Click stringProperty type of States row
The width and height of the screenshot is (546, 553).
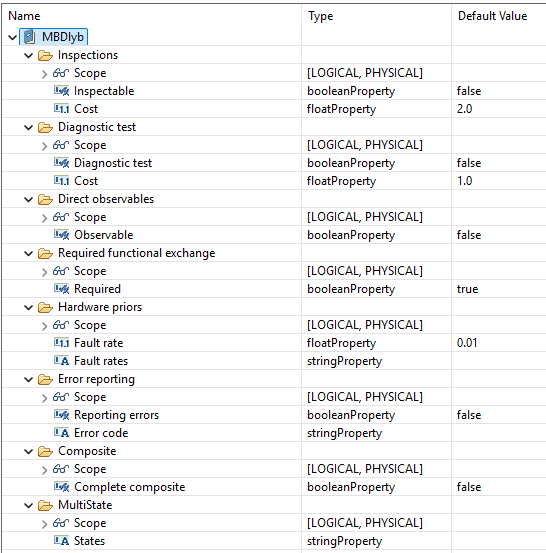344,541
